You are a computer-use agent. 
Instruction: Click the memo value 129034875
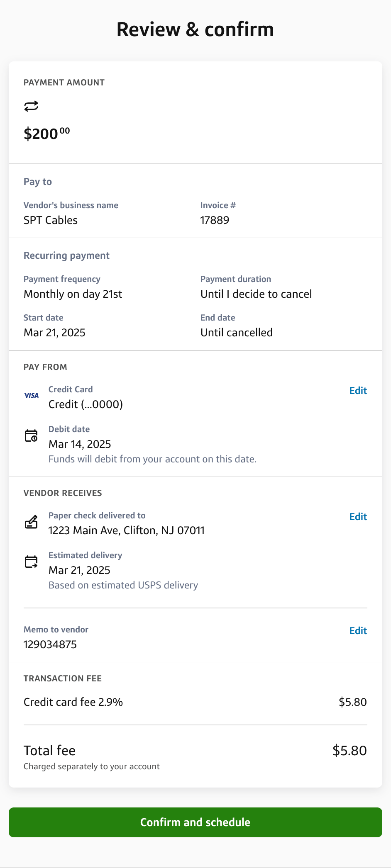point(50,644)
